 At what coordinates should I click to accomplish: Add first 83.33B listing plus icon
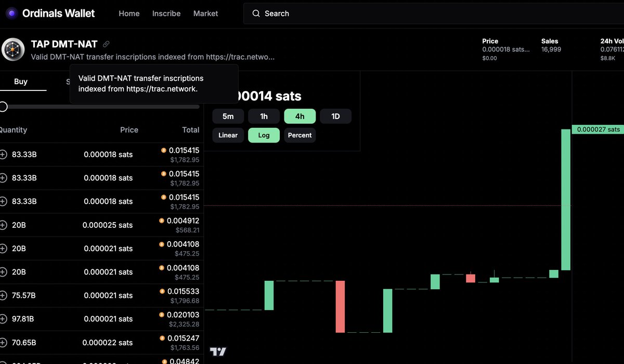pyautogui.click(x=3, y=154)
